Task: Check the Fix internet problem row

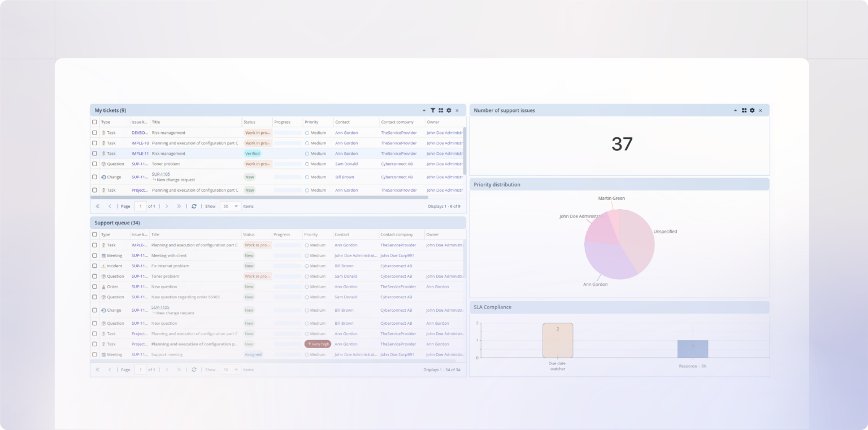Action: [x=94, y=266]
